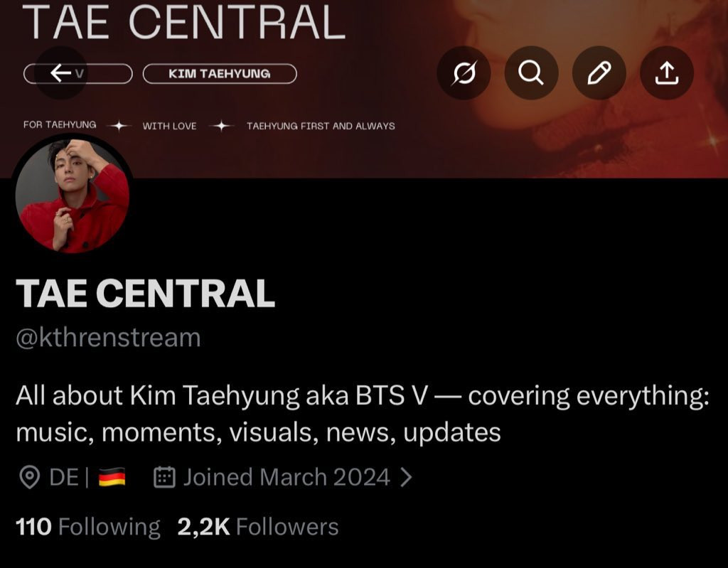
Task: Tap the KIM TAEHYUNG pill on banner
Action: (x=220, y=74)
